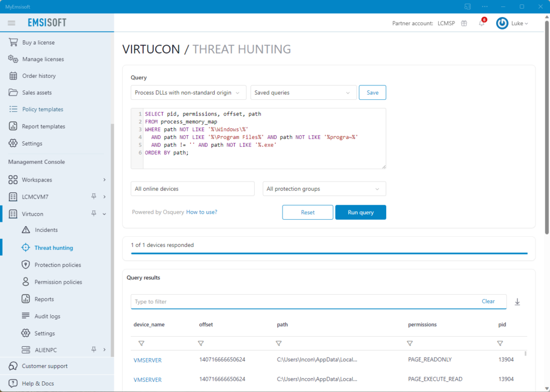The width and height of the screenshot is (550, 392).
Task: Run the Osquery threat hunting query
Action: (360, 212)
